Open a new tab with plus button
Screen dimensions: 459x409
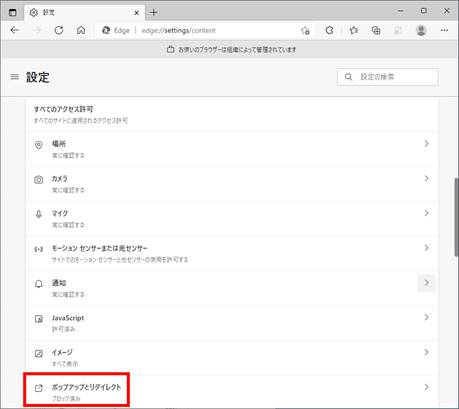153,13
